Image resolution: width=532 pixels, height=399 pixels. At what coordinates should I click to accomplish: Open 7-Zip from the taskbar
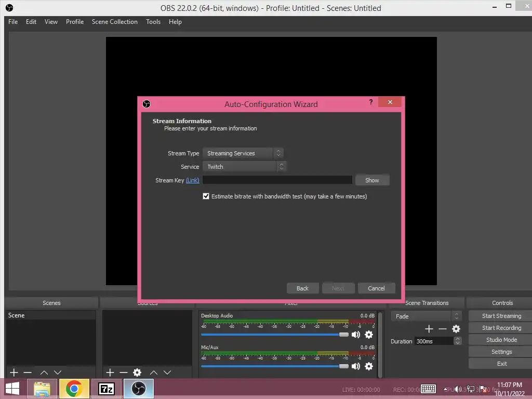coord(106,389)
